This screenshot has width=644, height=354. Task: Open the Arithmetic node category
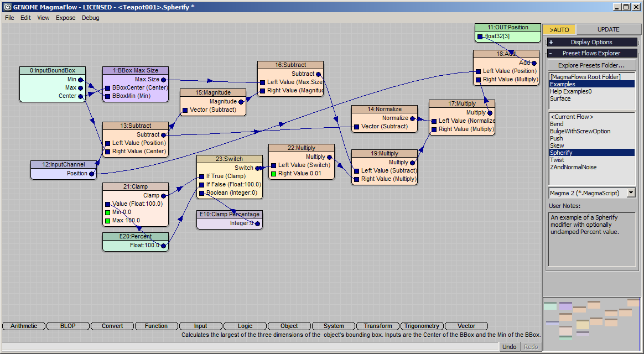(x=24, y=326)
